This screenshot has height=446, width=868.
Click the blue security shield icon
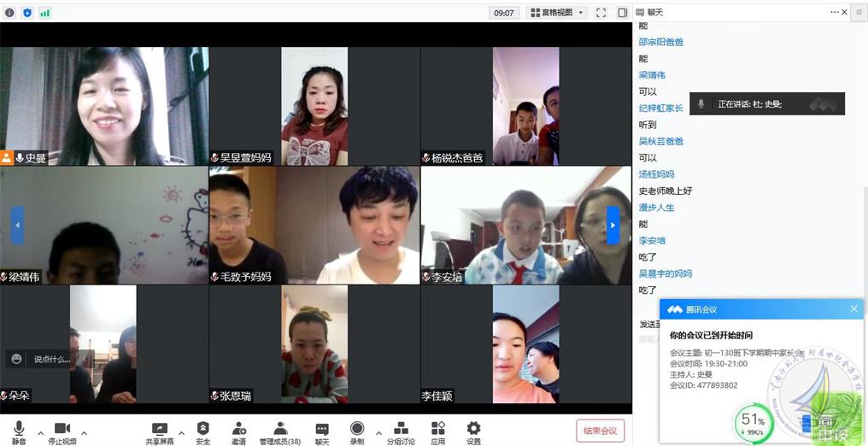pyautogui.click(x=27, y=12)
